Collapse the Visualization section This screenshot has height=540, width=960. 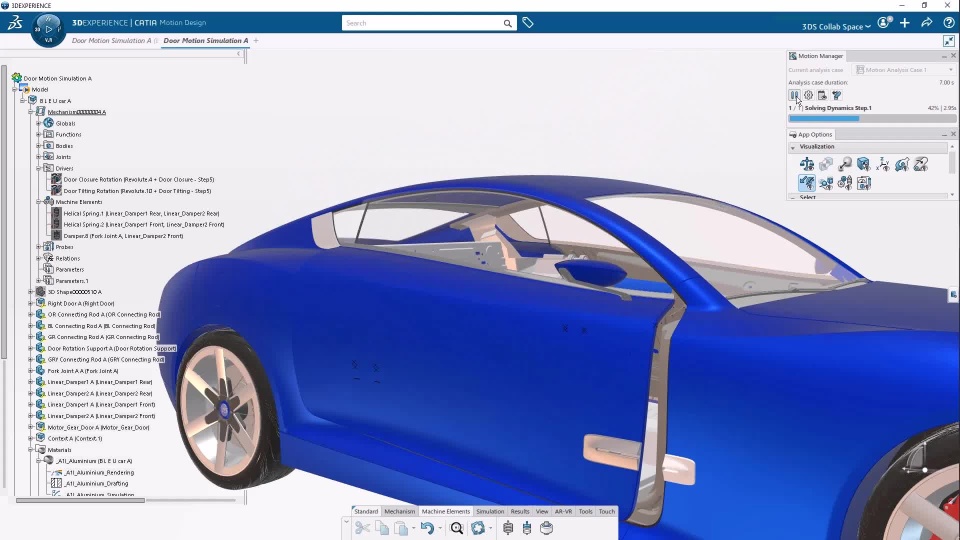[793, 148]
